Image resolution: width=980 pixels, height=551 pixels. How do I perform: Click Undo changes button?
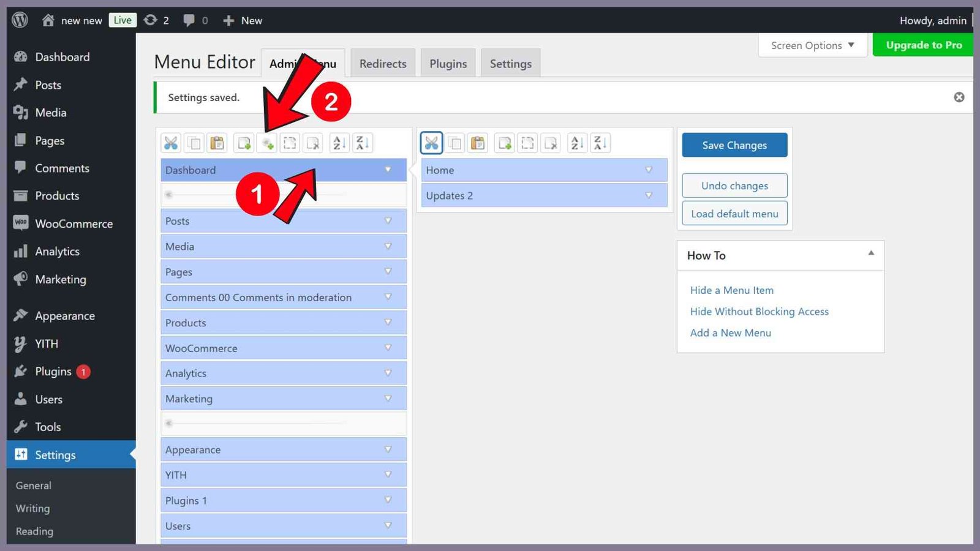pos(734,186)
